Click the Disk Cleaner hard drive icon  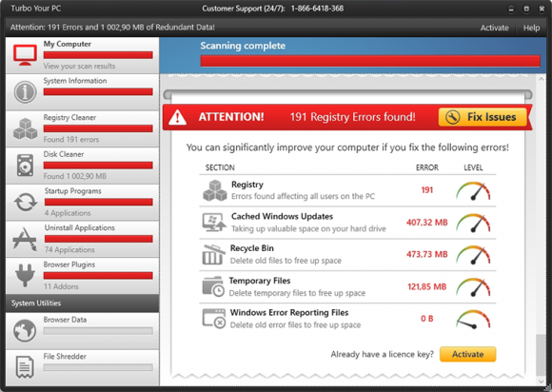pyautogui.click(x=25, y=166)
